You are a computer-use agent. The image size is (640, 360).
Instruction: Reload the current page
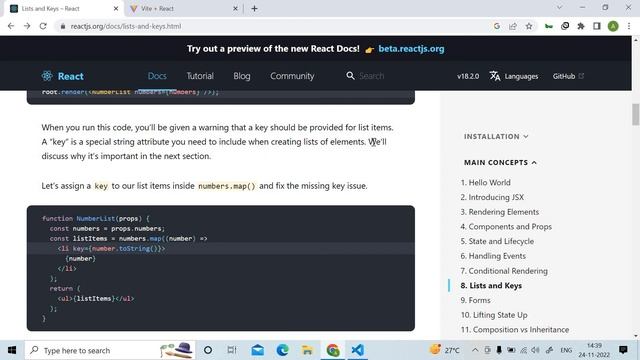click(43, 26)
